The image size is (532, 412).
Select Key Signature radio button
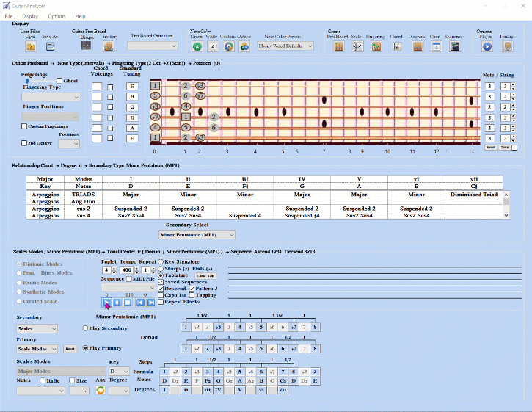point(161,262)
